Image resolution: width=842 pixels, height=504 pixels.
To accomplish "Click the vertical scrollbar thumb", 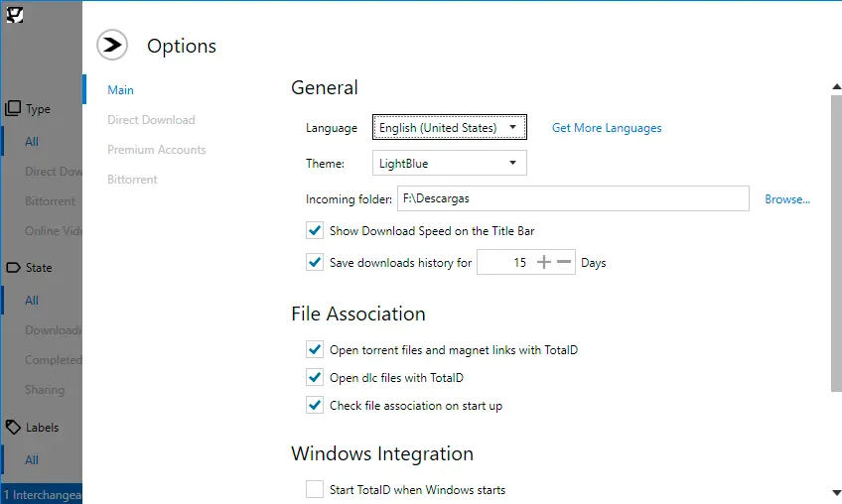I will (836, 243).
